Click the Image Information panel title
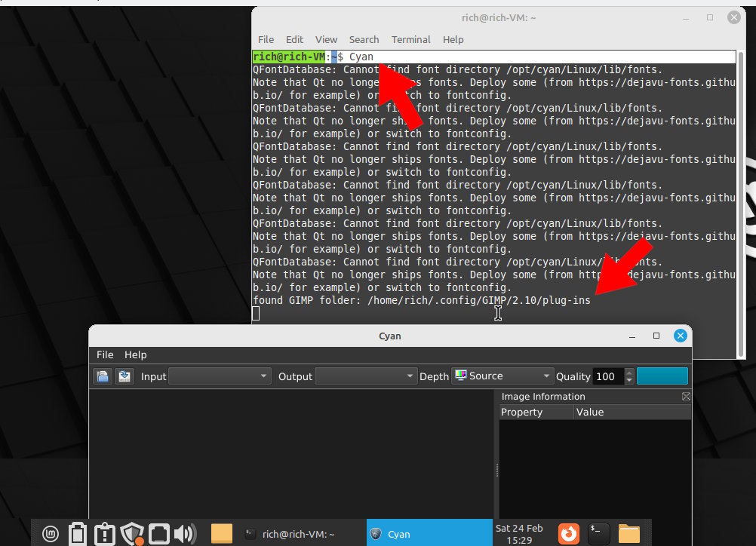 coord(543,396)
